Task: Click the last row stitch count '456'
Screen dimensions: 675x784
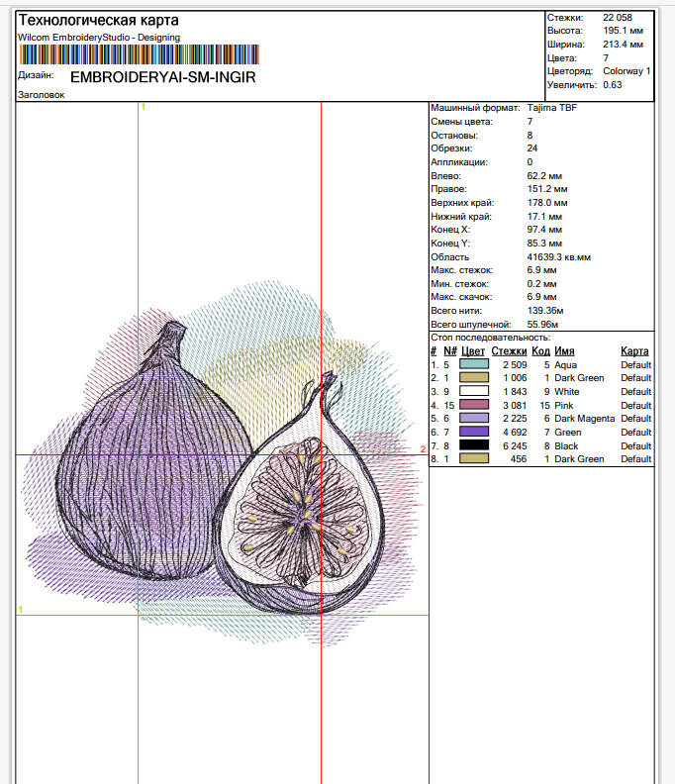Action: click(x=519, y=459)
